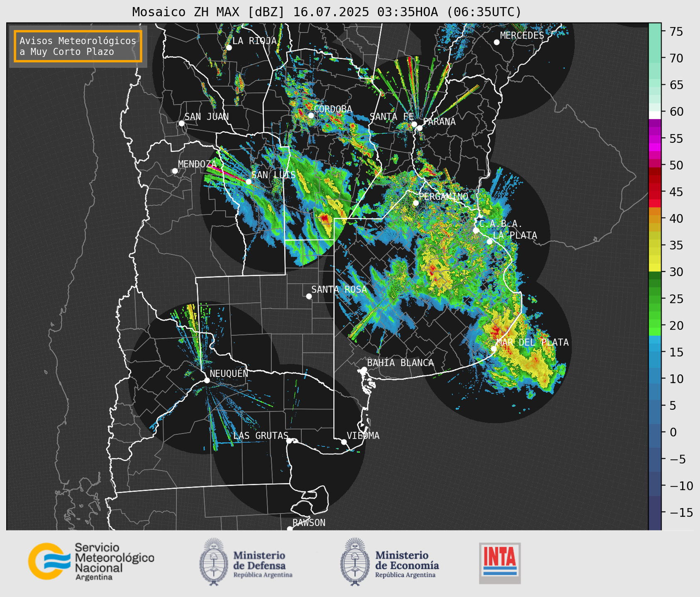Select the Bahía Blanca city marker
Image resolution: width=700 pixels, height=597 pixels.
tap(364, 369)
